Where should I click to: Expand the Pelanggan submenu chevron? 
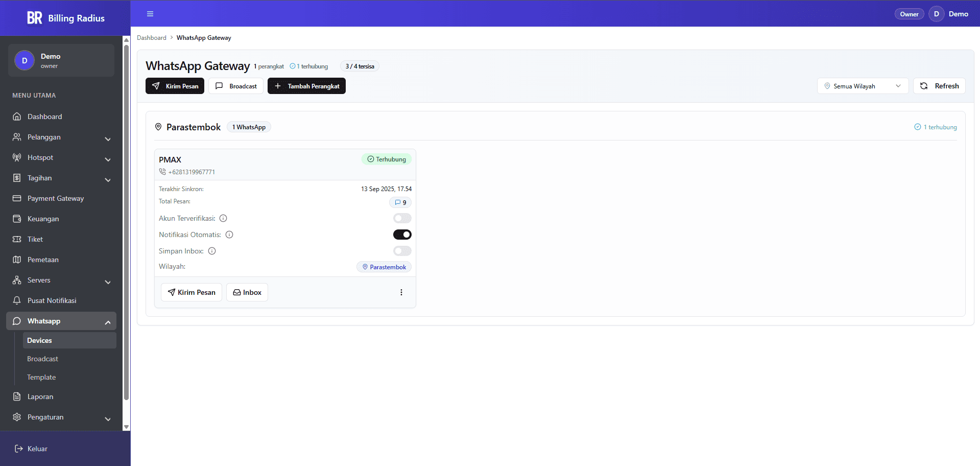tap(108, 139)
